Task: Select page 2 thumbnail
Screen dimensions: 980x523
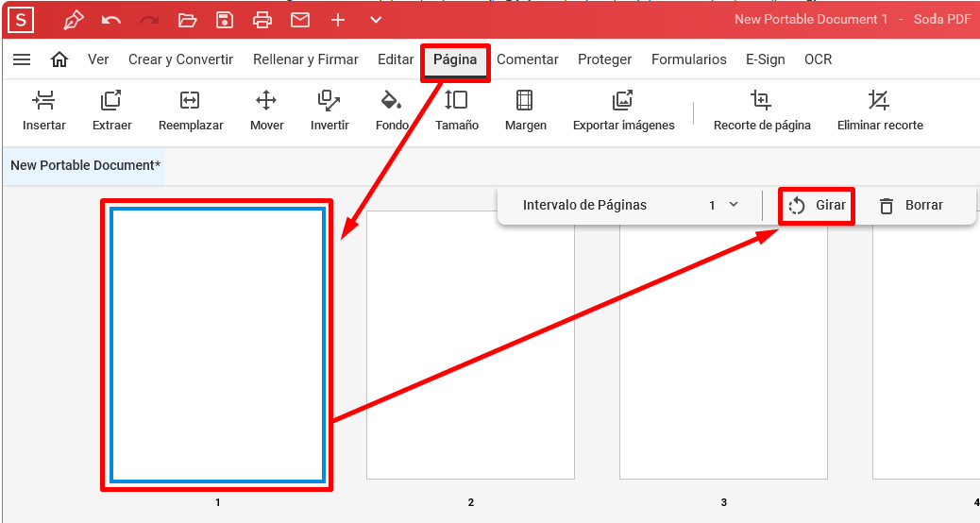Action: (x=470, y=345)
